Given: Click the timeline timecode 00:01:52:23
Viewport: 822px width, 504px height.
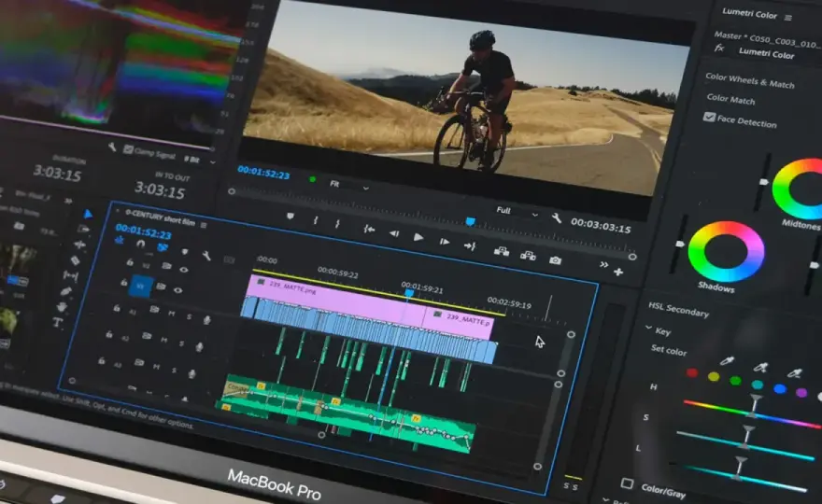Looking at the screenshot, I should tap(143, 231).
